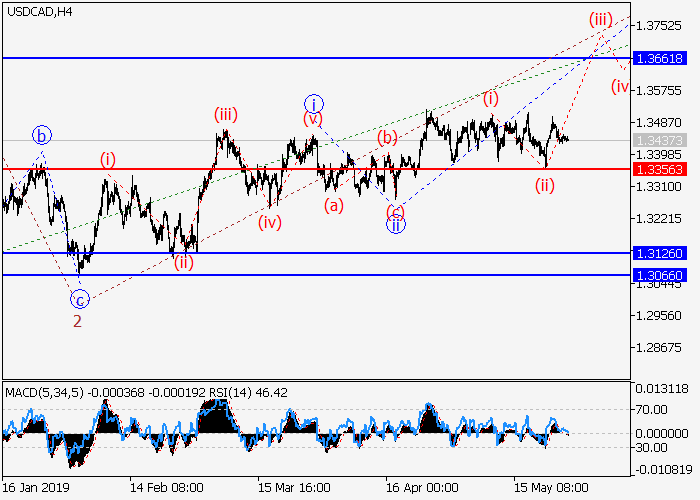Click the 16 Apr 00:00 date label
The width and height of the screenshot is (700, 500).
pos(420,488)
